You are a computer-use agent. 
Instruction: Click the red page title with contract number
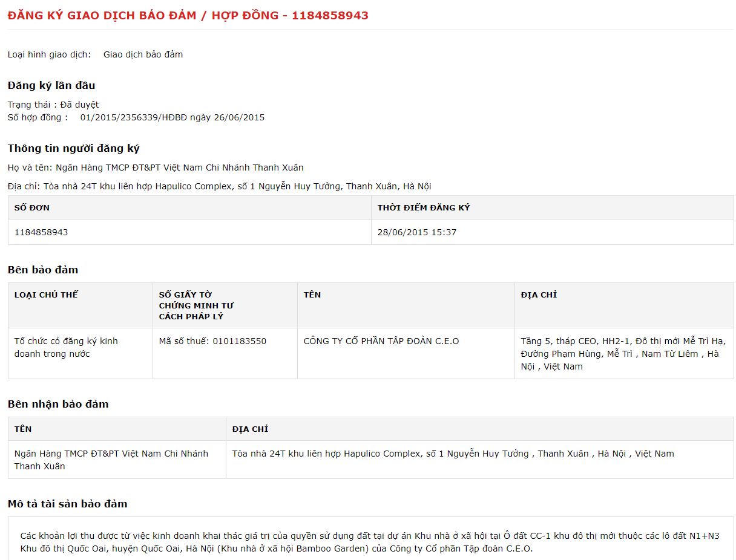point(188,16)
